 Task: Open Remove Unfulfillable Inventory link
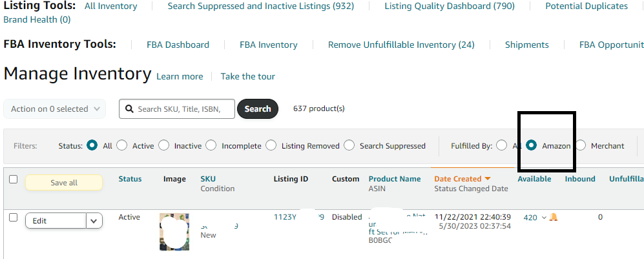tap(401, 45)
